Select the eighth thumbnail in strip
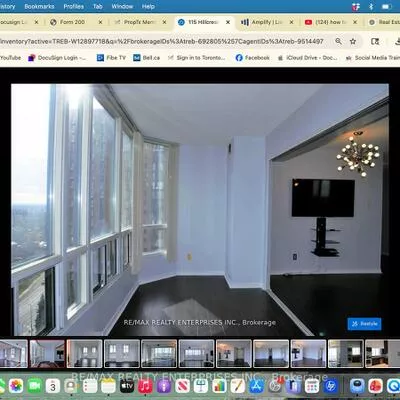The image size is (400, 400). tap(271, 354)
